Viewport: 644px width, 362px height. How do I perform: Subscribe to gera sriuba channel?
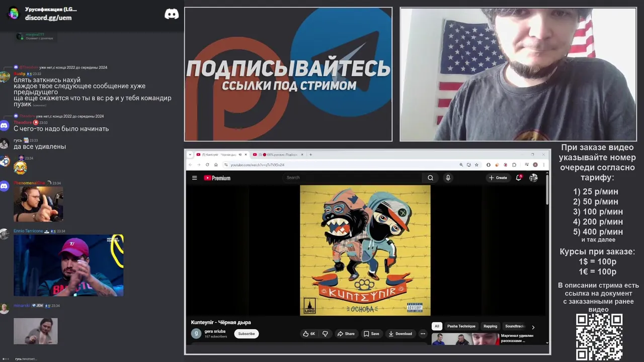(246, 334)
